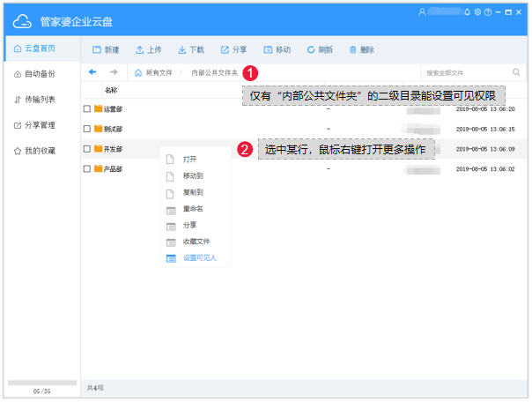Open the 传输列表 sidebar tab
This screenshot has height=402, width=532.
pos(40,100)
